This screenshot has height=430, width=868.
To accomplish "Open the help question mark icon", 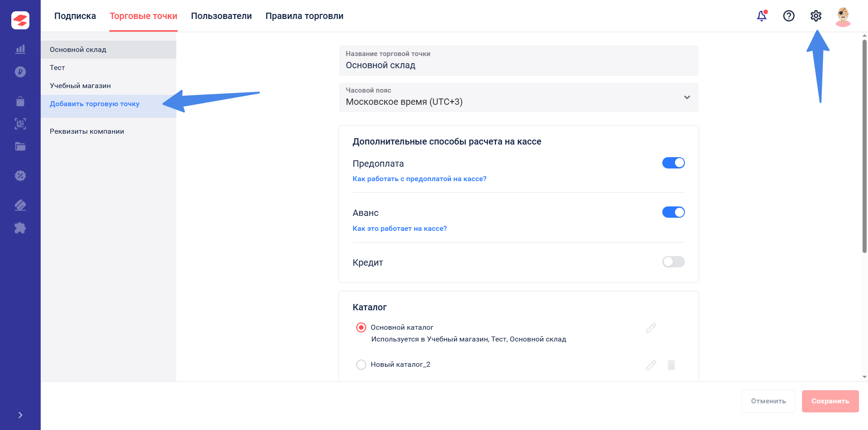I will pos(789,16).
